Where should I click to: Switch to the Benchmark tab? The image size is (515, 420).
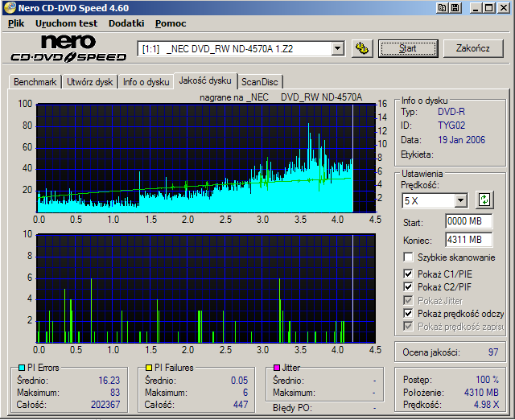coord(35,82)
